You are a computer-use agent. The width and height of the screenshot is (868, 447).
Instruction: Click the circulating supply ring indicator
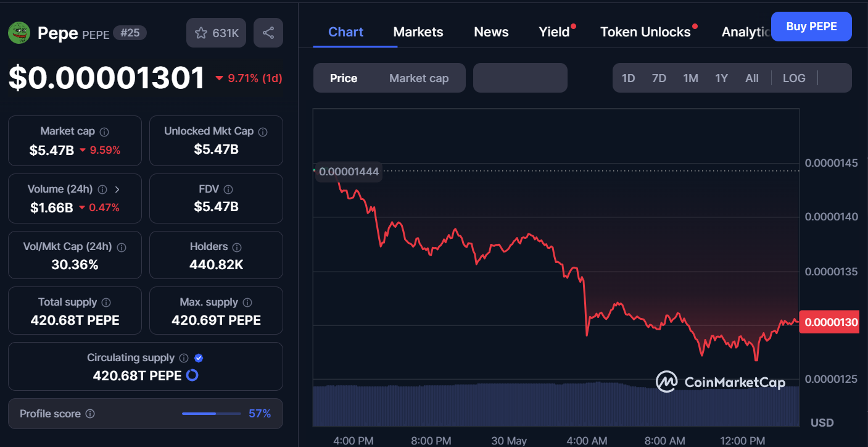pos(192,375)
